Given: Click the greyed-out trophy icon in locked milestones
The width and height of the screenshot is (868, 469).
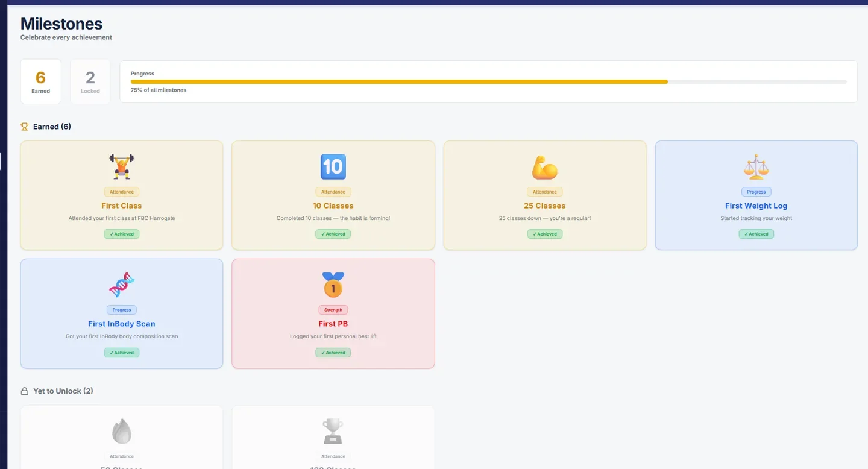Looking at the screenshot, I should (x=333, y=431).
